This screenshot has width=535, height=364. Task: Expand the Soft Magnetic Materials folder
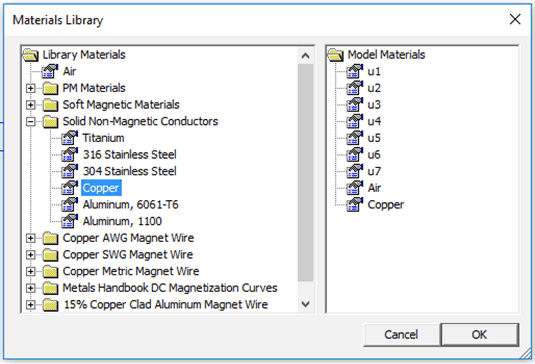31,105
